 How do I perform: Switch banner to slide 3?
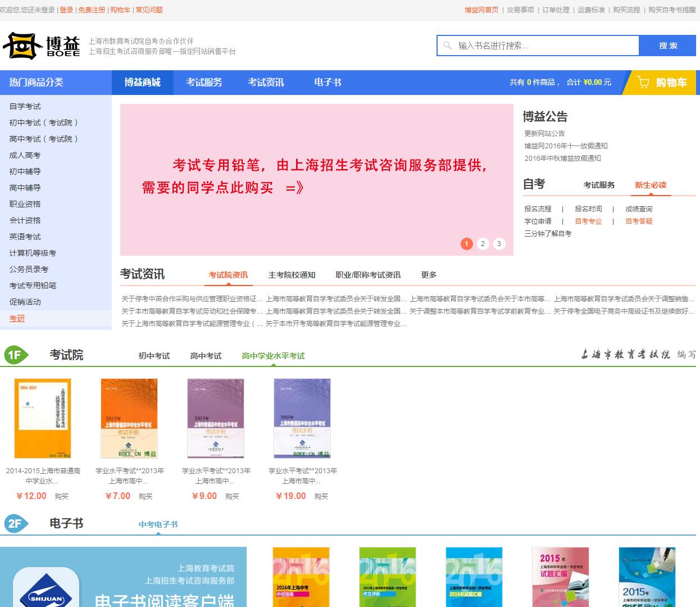(499, 244)
